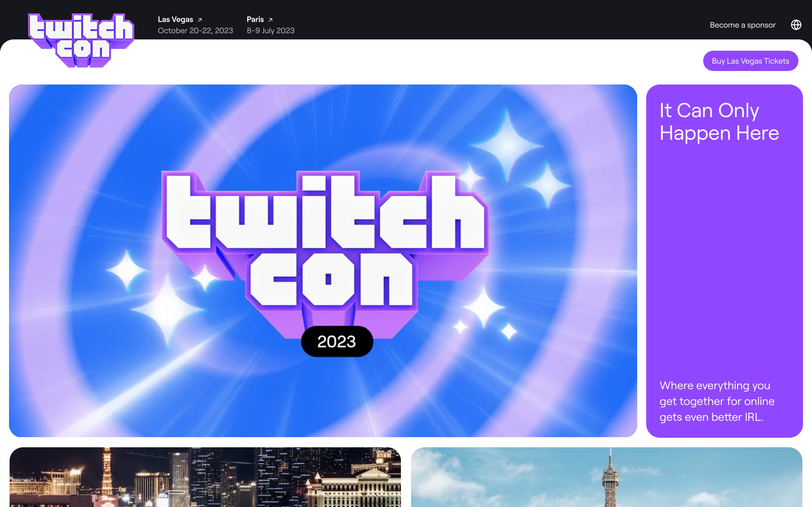Open the Paris event link
The width and height of the screenshot is (812, 507).
pos(255,19)
